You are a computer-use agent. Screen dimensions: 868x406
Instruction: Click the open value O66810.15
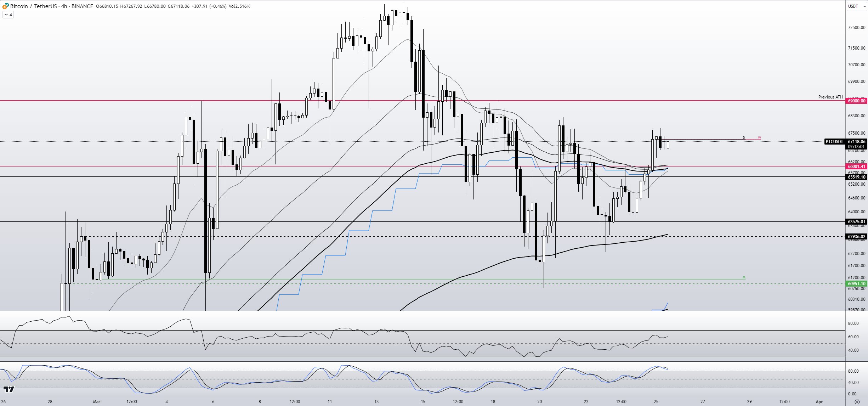point(107,6)
